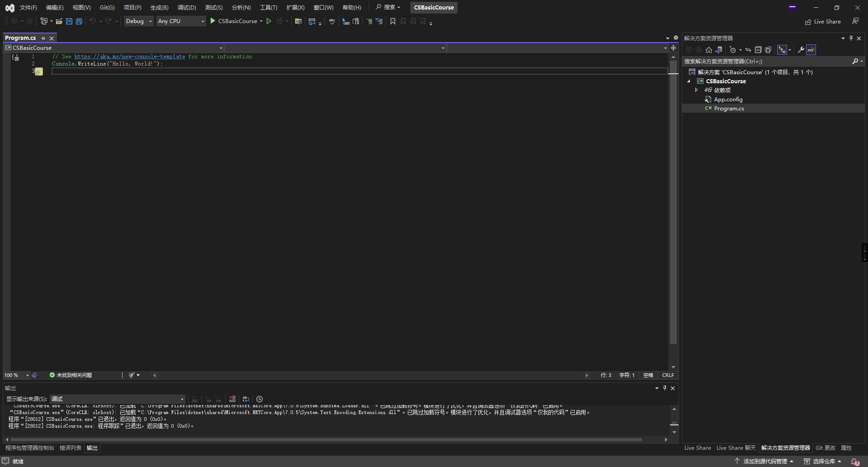This screenshot has height=467, width=868.
Task: Click 选择仓库 in the status bar
Action: 823,461
